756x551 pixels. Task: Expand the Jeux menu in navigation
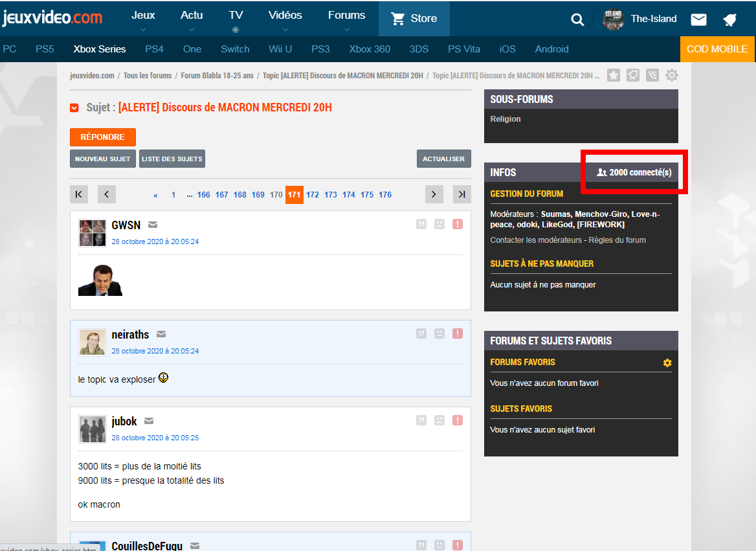point(143,19)
